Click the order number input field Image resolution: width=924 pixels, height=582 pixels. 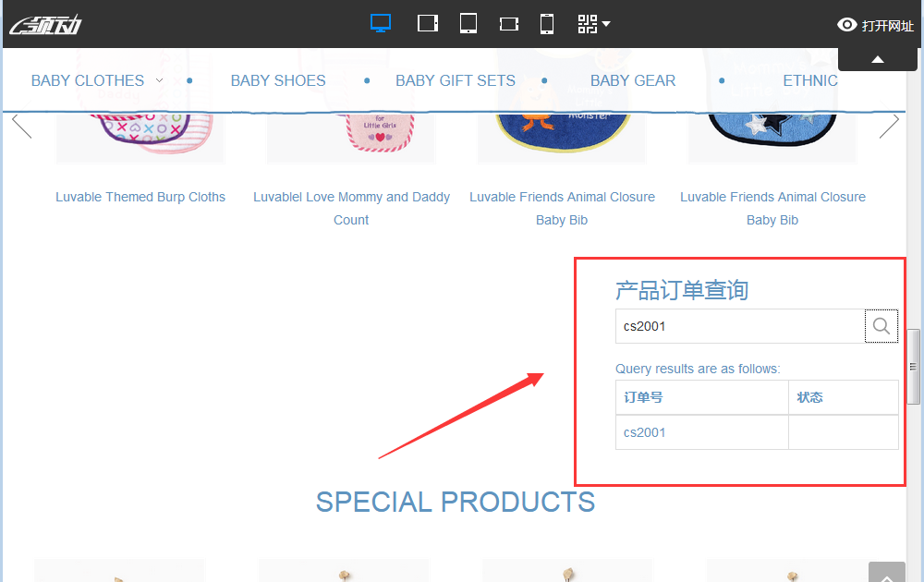(740, 326)
